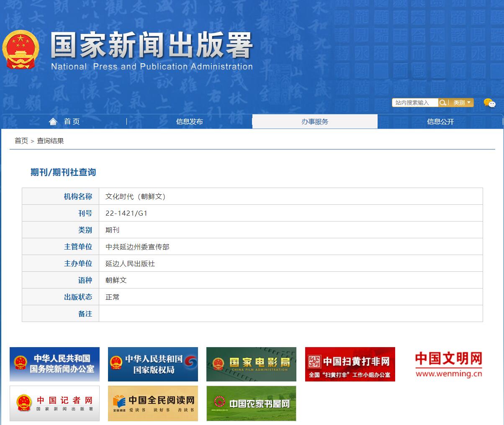Open the 类别 category dropdown
The image size is (504, 425).
click(461, 103)
